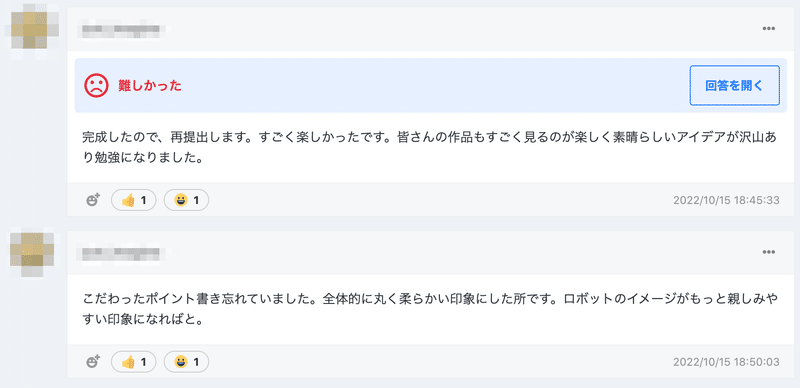The image size is (800, 388).
Task: Click the avatar of the second commenter
Action: [x=32, y=255]
